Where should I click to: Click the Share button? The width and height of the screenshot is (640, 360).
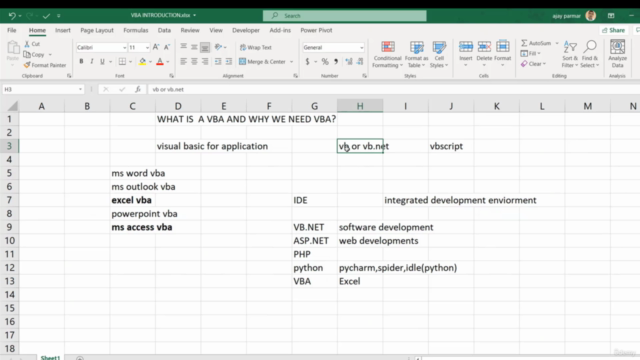tap(613, 30)
